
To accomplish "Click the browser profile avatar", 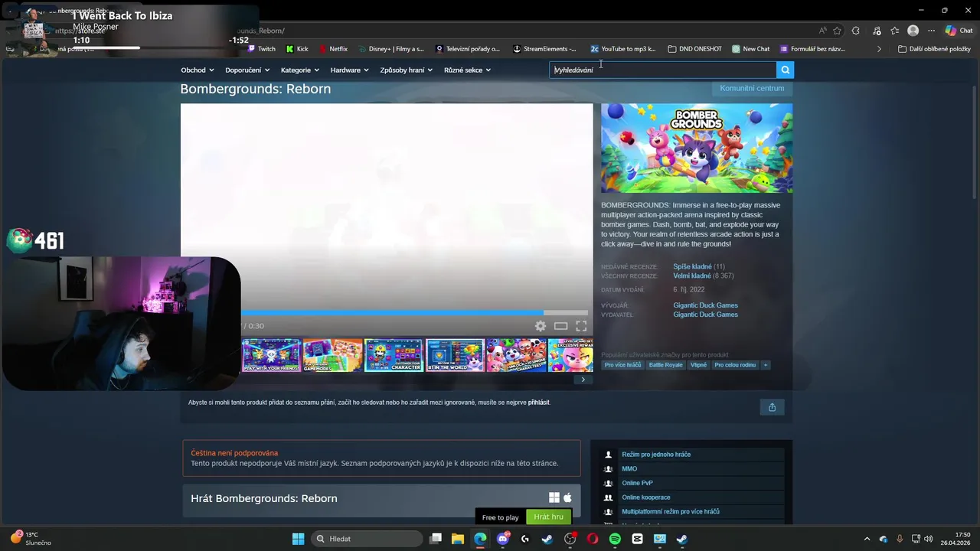I will point(913,31).
